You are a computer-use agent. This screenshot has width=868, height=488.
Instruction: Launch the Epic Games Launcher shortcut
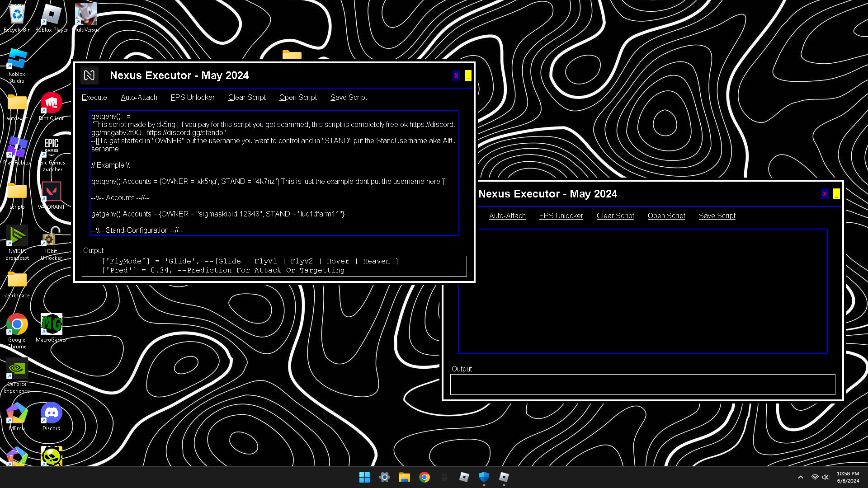[51, 147]
